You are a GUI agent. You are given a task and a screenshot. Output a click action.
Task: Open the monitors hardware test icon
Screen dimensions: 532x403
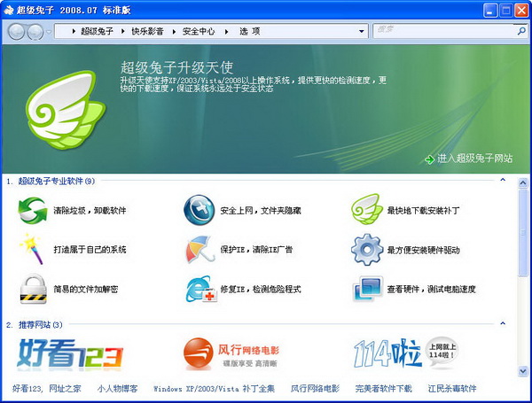[368, 289]
